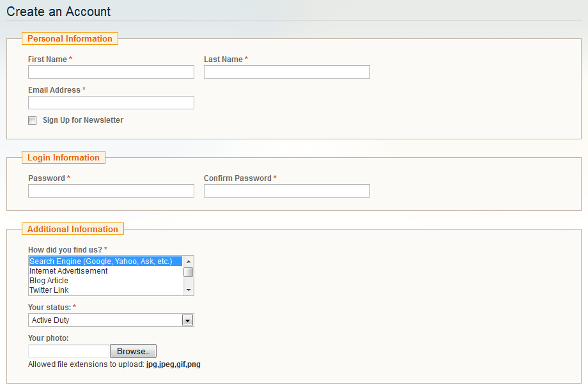The width and height of the screenshot is (588, 390).
Task: Click the Confirm Password input field
Action: 287,191
